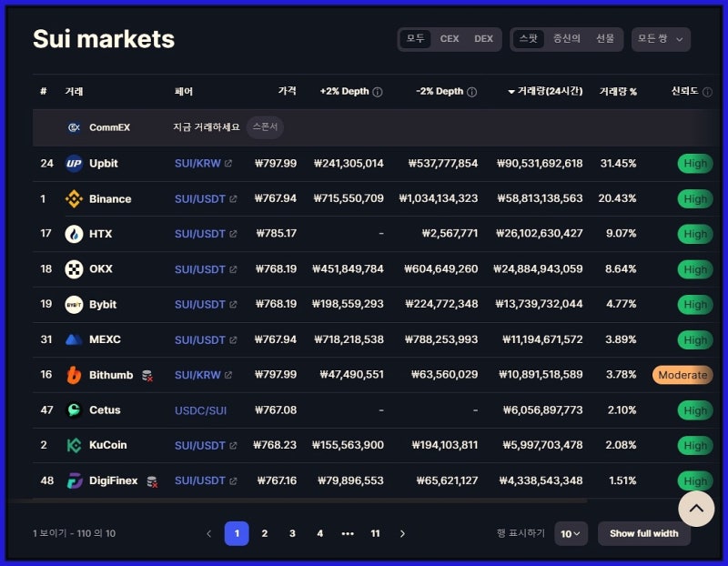Click external link icon on KuCoin SUI/USDT

click(233, 445)
